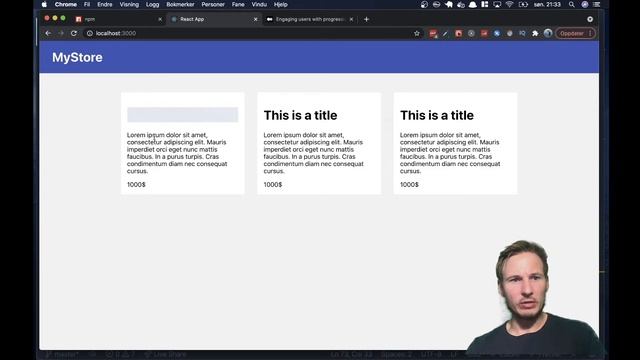This screenshot has height=360, width=640.
Task: Open the first red extension icon
Action: point(433,33)
